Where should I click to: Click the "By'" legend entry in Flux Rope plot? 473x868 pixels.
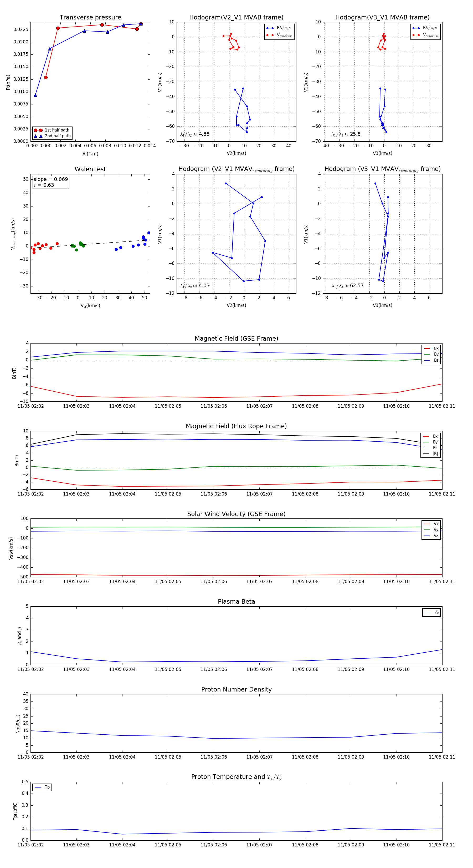coord(431,442)
